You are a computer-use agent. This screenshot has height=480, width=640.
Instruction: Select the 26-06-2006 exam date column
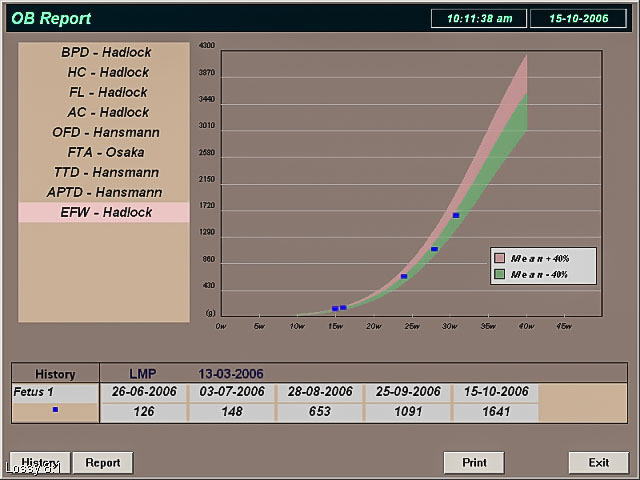[143, 392]
